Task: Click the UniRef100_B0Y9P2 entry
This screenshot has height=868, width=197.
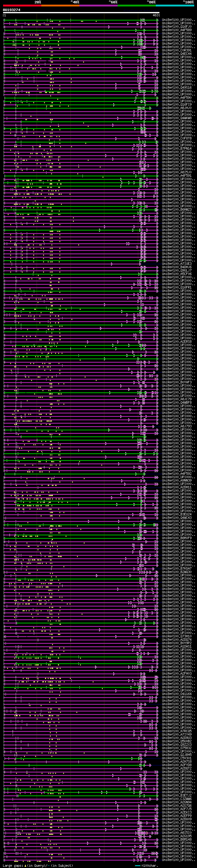Action: (x=176, y=643)
